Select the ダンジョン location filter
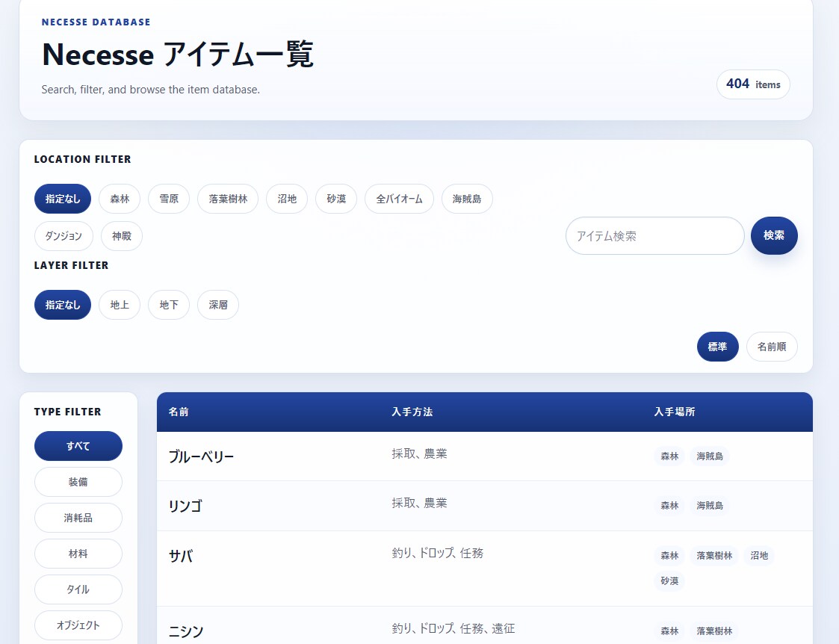The height and width of the screenshot is (644, 839). pyautogui.click(x=64, y=236)
